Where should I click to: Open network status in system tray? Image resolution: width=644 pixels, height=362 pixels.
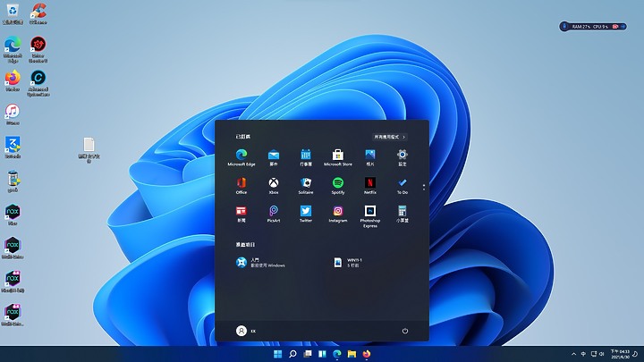point(594,354)
